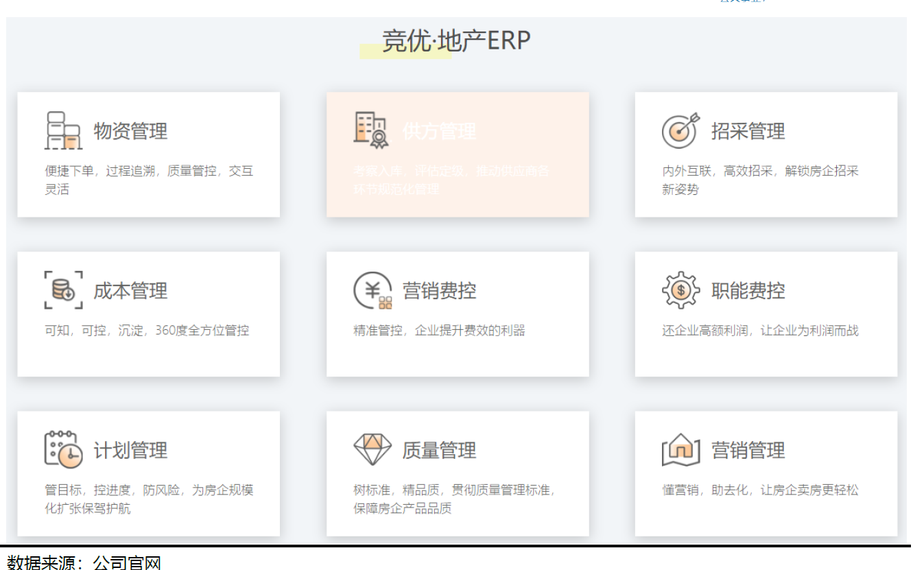Open the 职能费控 module title
This screenshot has height=570, width=924.
(748, 291)
